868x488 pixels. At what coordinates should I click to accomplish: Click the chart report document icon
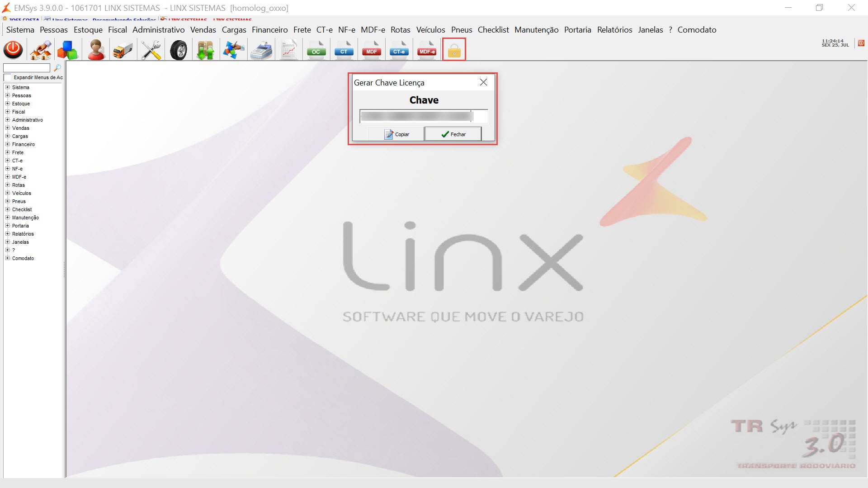point(289,50)
